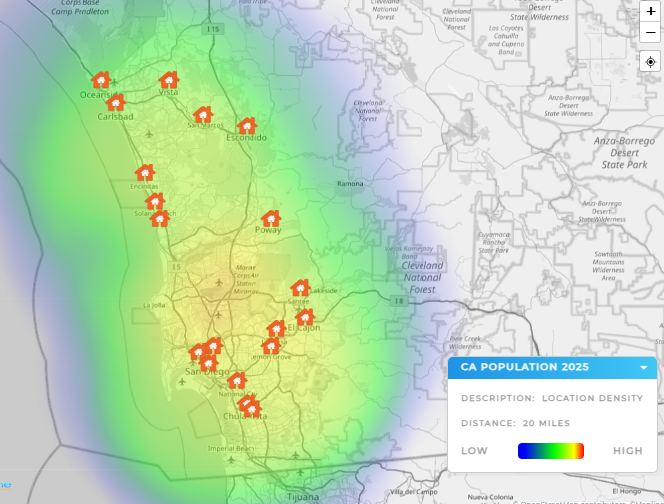The height and width of the screenshot is (504, 664).
Task: Click the Anza-Borrego Desert State Park label
Action: coord(624,153)
